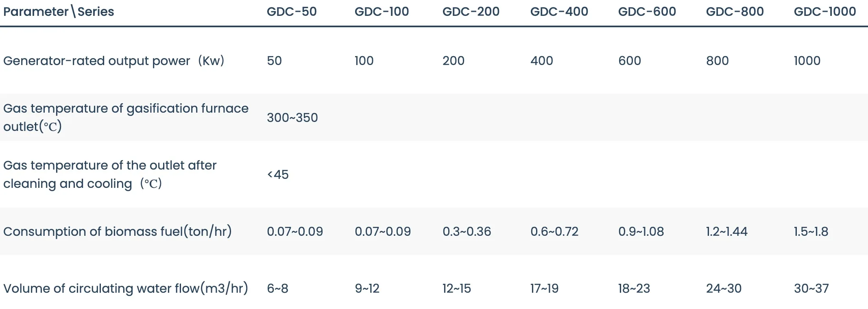Select the circulating water flow row label

click(x=125, y=289)
